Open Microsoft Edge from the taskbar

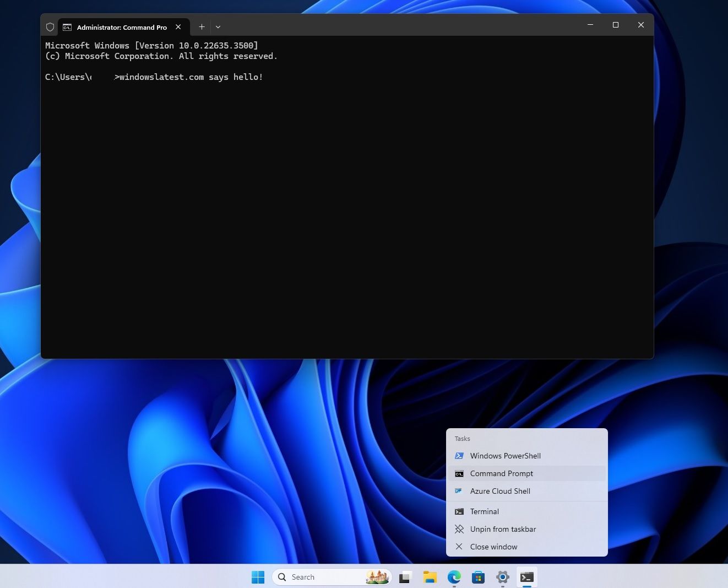[x=454, y=577]
